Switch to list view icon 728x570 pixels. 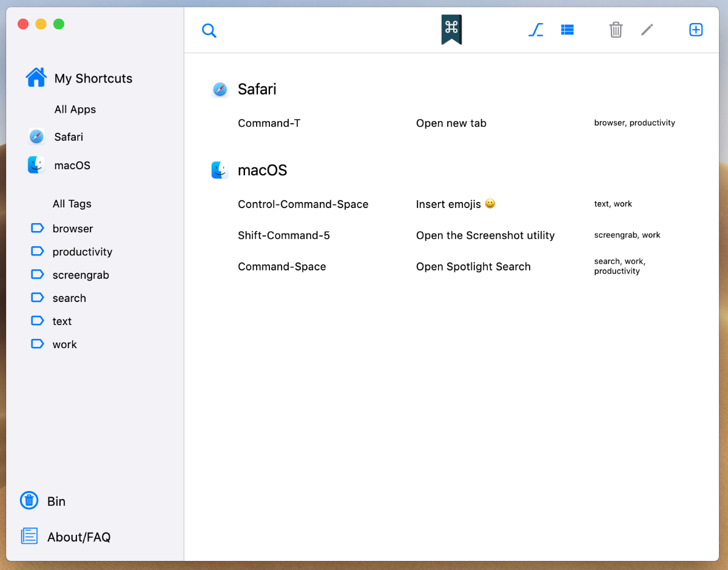click(567, 30)
